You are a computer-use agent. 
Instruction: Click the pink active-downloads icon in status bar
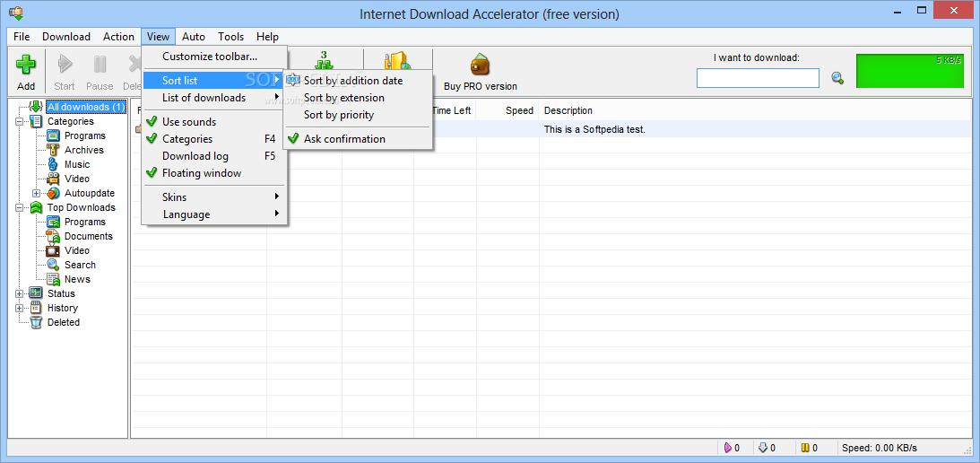point(727,448)
